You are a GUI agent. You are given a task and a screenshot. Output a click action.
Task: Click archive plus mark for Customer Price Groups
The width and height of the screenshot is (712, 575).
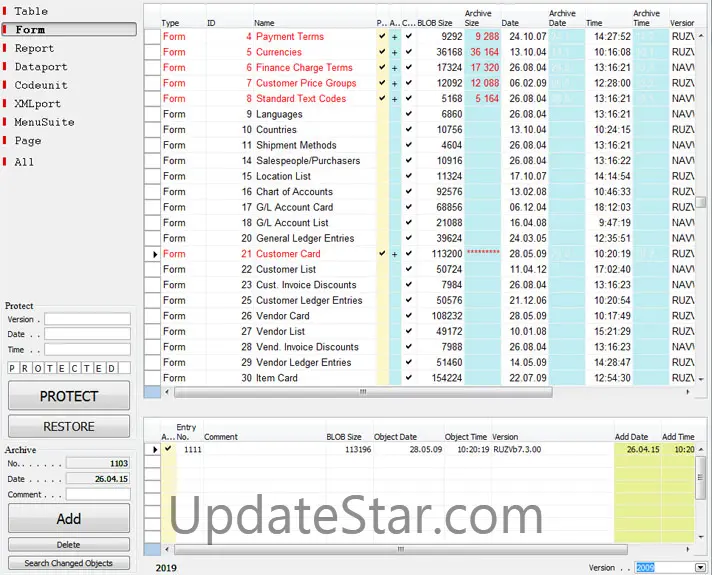click(395, 84)
